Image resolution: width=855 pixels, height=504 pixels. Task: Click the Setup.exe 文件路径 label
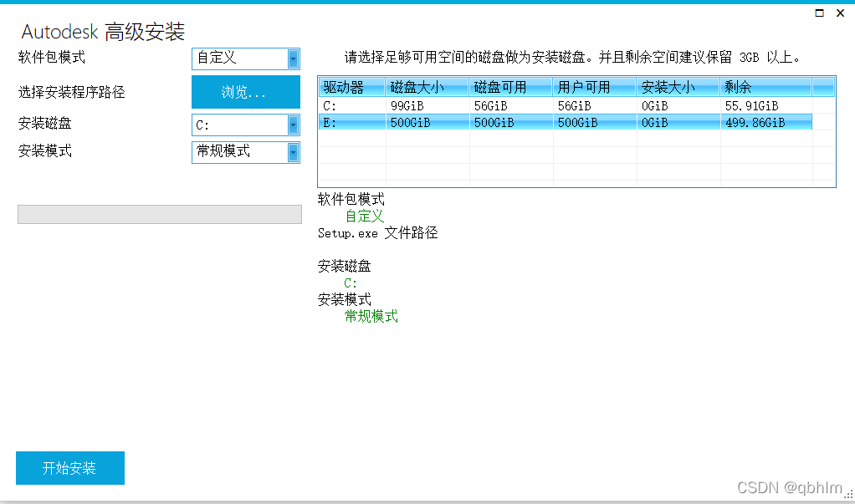click(378, 233)
